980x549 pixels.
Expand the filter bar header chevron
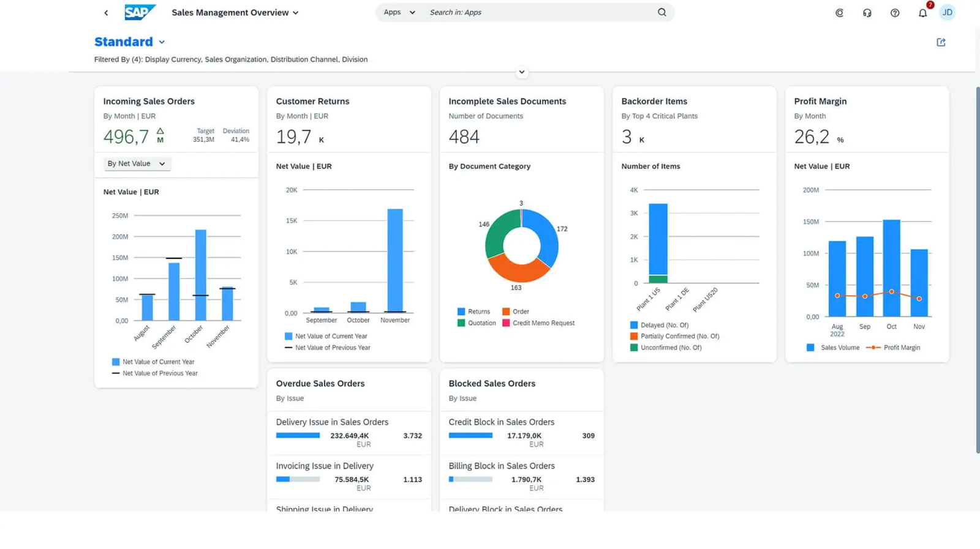click(x=522, y=72)
